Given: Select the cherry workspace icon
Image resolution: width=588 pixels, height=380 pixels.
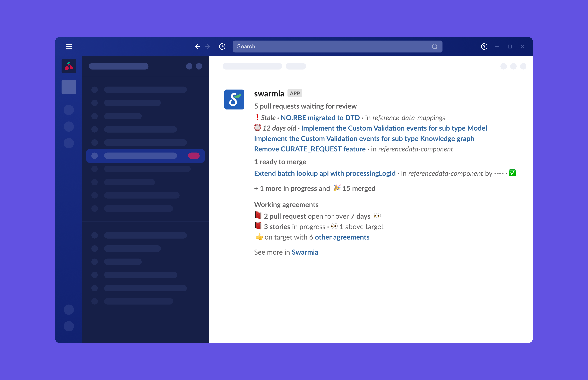Looking at the screenshot, I should pyautogui.click(x=69, y=66).
